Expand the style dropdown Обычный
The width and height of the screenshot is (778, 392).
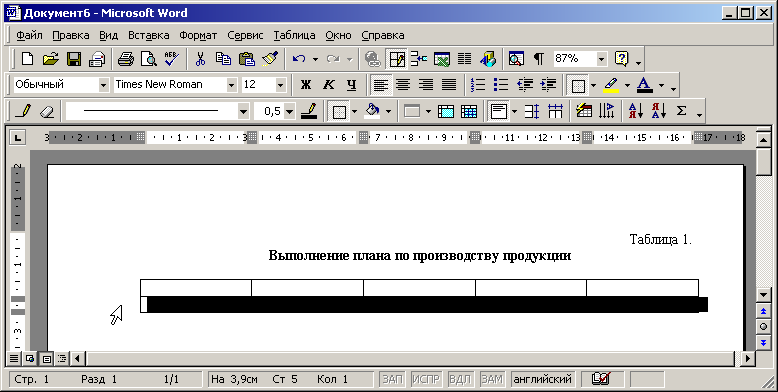click(x=103, y=85)
